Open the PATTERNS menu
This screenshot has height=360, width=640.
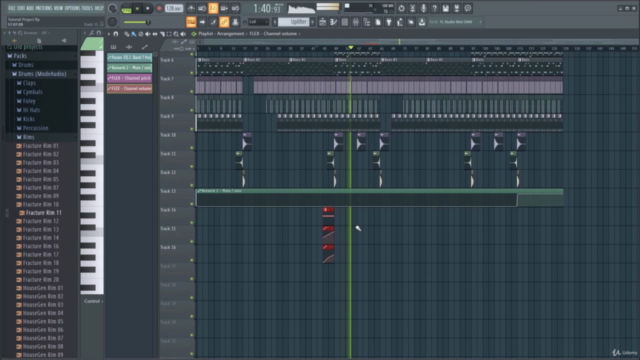(x=44, y=8)
